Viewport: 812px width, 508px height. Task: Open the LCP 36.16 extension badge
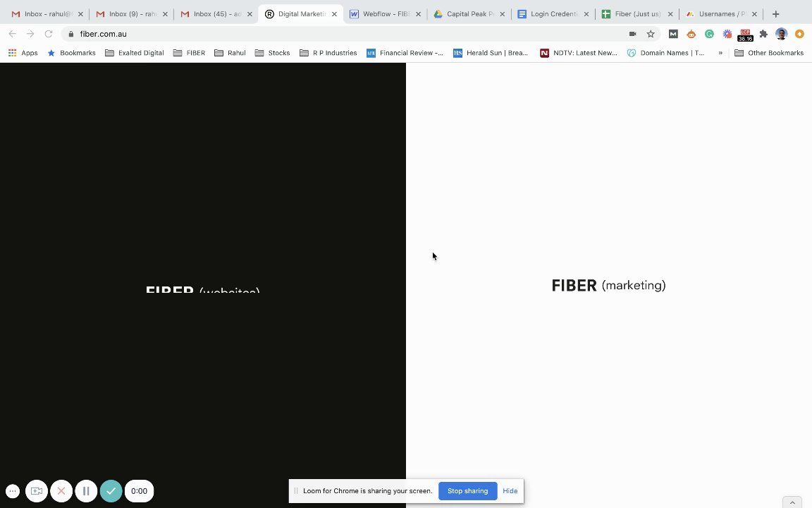745,35
